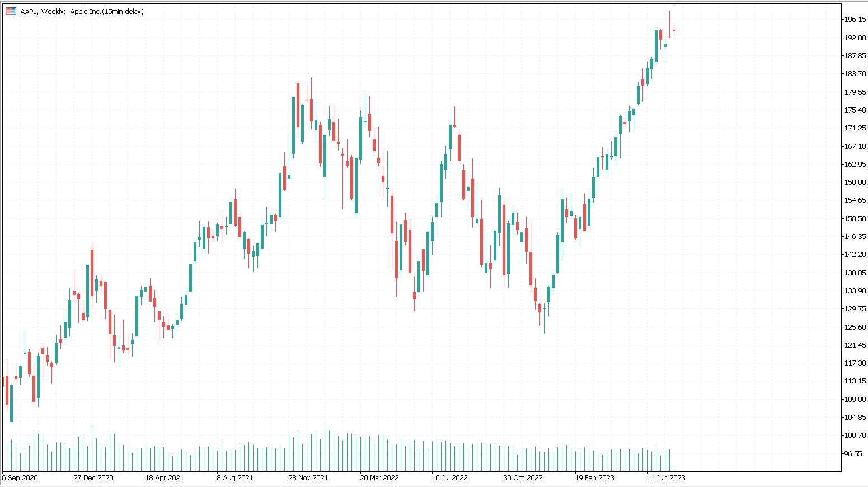Select the 133.90 price axis label

tap(855, 291)
